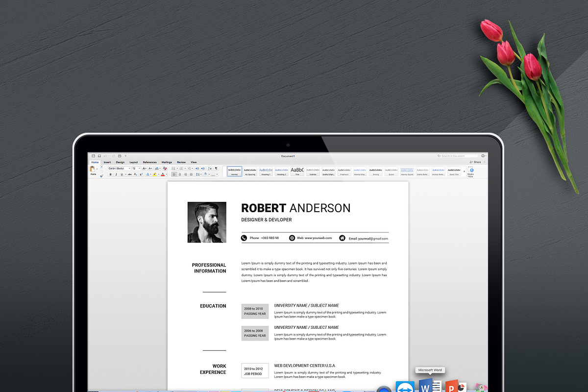Select the profile photo in resume

(207, 222)
